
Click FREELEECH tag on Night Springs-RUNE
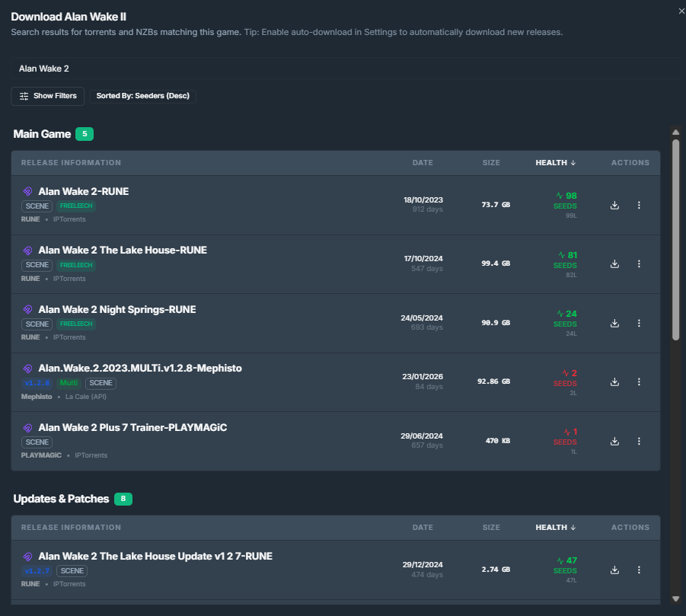coord(76,324)
